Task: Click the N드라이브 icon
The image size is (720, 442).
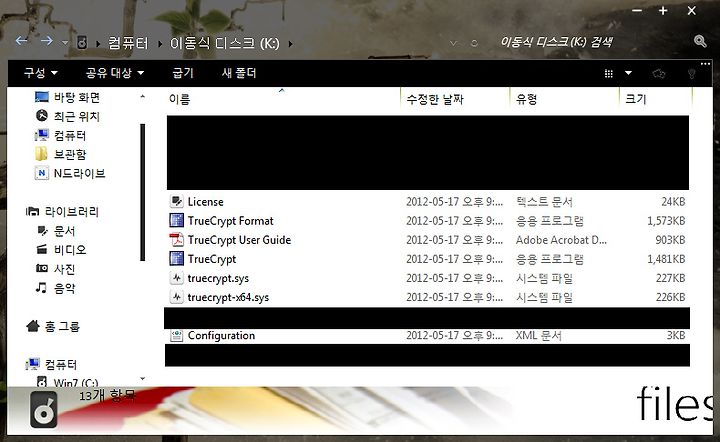Action: (x=41, y=173)
